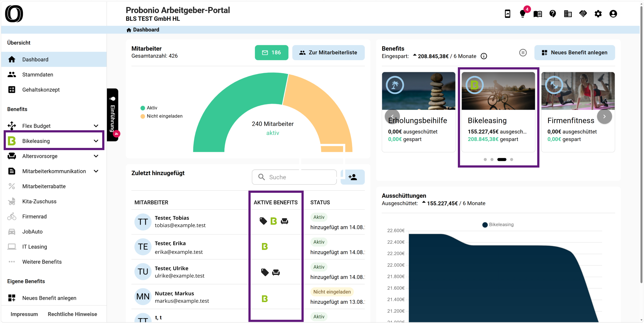
Task: Toggle the Nicht eingeladen legend entry
Action: (162, 116)
